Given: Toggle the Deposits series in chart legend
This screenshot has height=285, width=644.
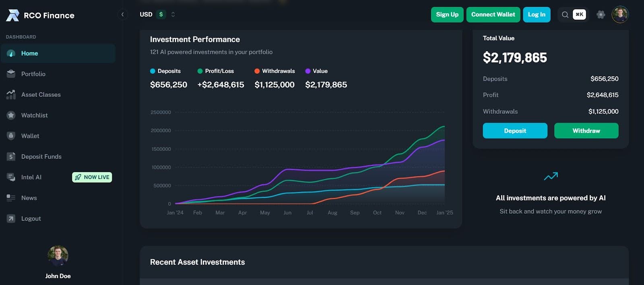Looking at the screenshot, I should (x=165, y=71).
